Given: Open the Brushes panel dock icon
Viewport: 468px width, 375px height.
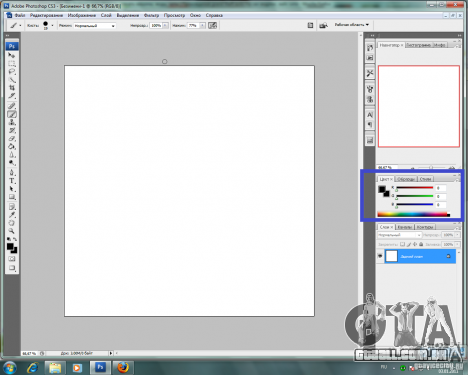Looking at the screenshot, I should tap(370, 89).
